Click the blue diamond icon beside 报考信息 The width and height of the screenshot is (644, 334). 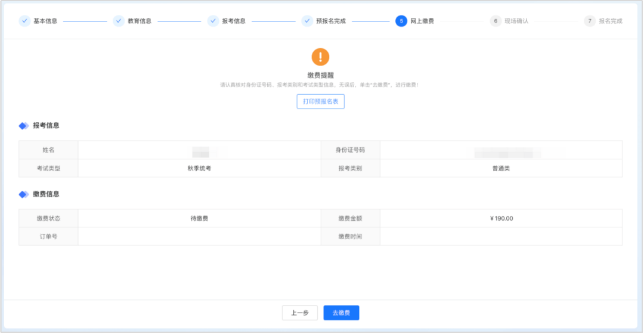pos(24,126)
